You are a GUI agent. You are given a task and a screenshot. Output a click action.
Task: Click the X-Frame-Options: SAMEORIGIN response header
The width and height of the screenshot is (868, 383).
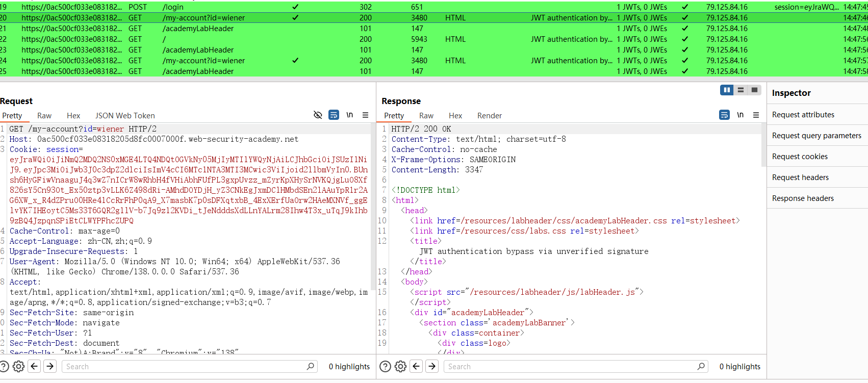(x=453, y=160)
